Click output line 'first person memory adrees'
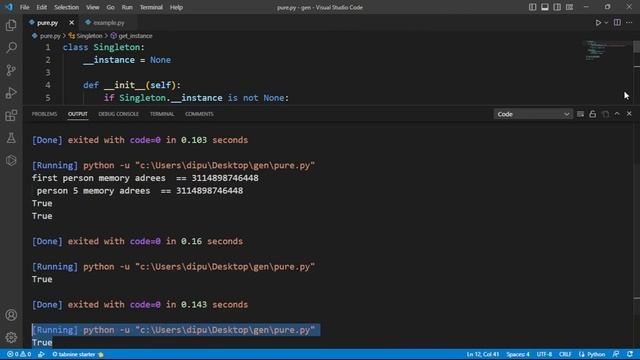Image resolution: width=640 pixels, height=360 pixels. pyautogui.click(x=145, y=178)
